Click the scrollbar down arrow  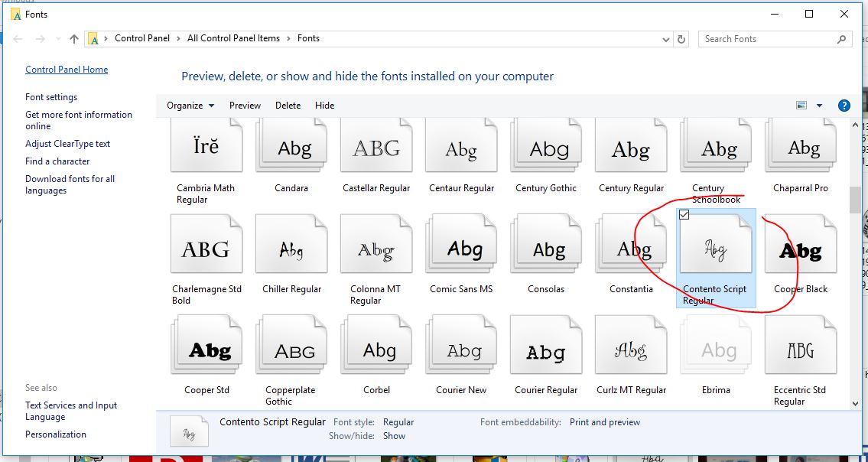pyautogui.click(x=855, y=405)
